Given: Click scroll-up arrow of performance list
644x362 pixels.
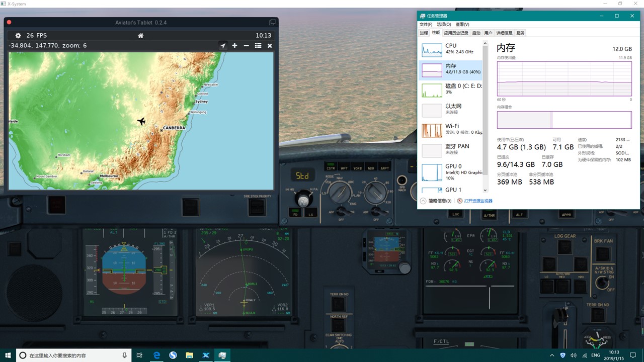Looking at the screenshot, I should coord(485,44).
